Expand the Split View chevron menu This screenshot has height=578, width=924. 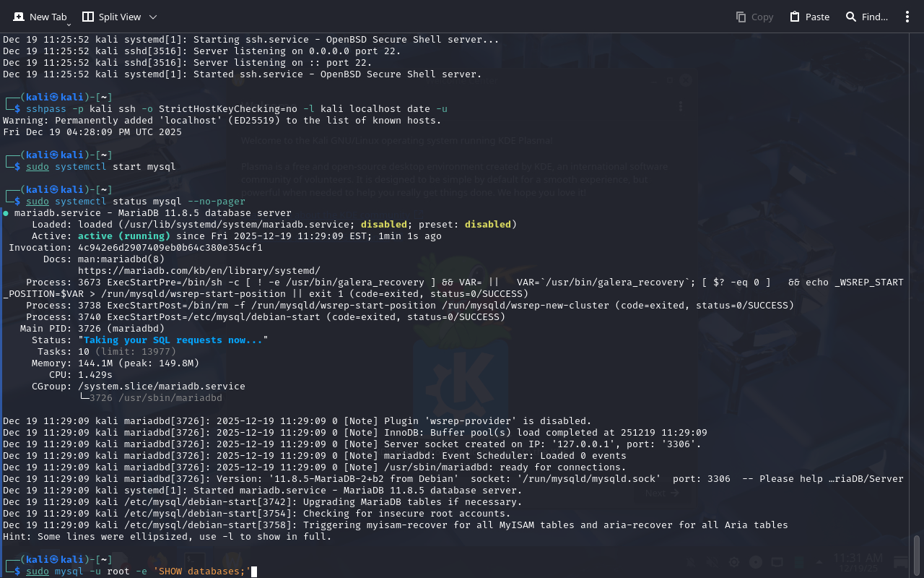click(152, 17)
